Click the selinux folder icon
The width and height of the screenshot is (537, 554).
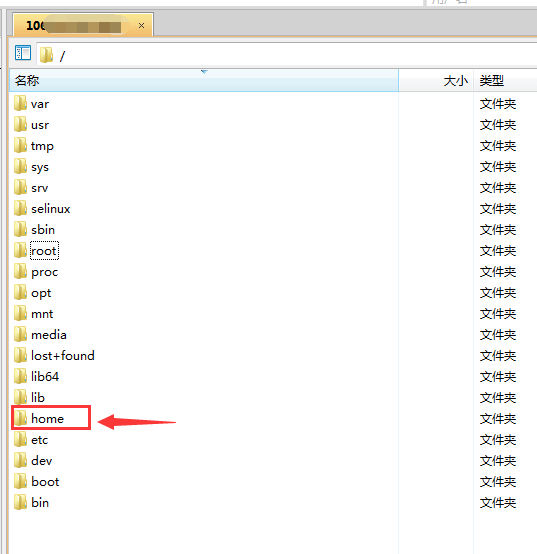20,208
